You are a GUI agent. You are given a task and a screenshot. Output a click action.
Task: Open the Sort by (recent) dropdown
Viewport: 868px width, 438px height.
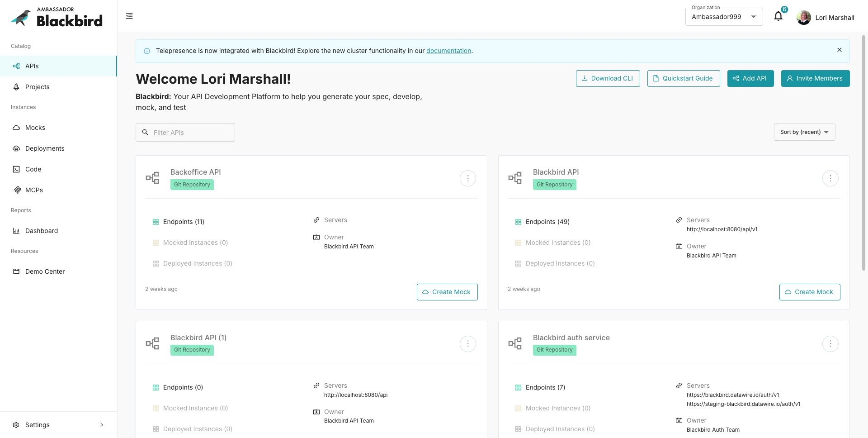point(804,132)
